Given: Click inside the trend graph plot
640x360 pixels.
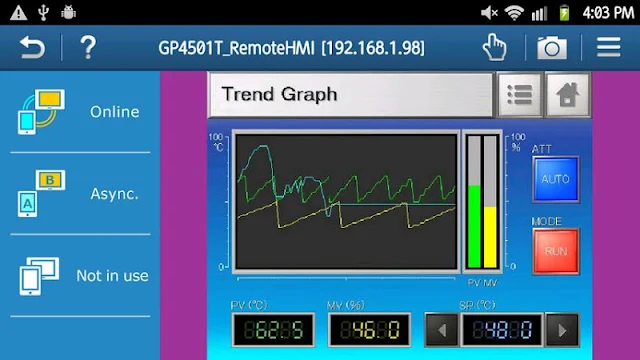Looking at the screenshot, I should point(347,202).
